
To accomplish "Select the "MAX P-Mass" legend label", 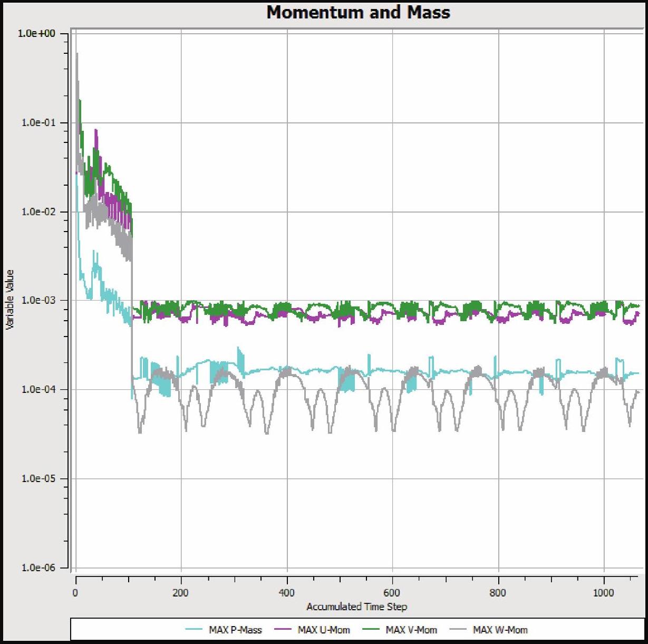I will (x=235, y=629).
